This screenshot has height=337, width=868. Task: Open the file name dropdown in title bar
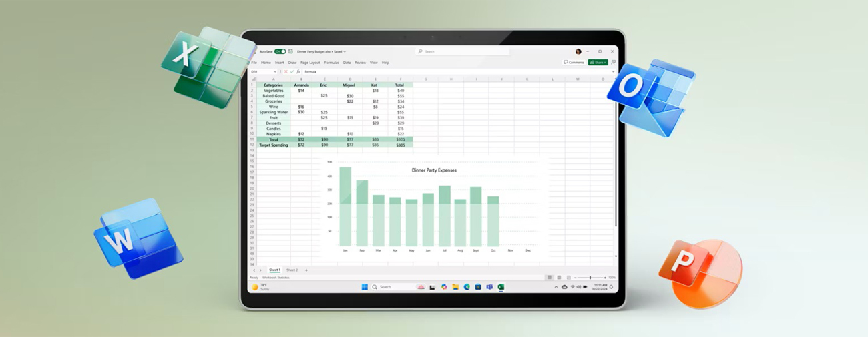345,51
